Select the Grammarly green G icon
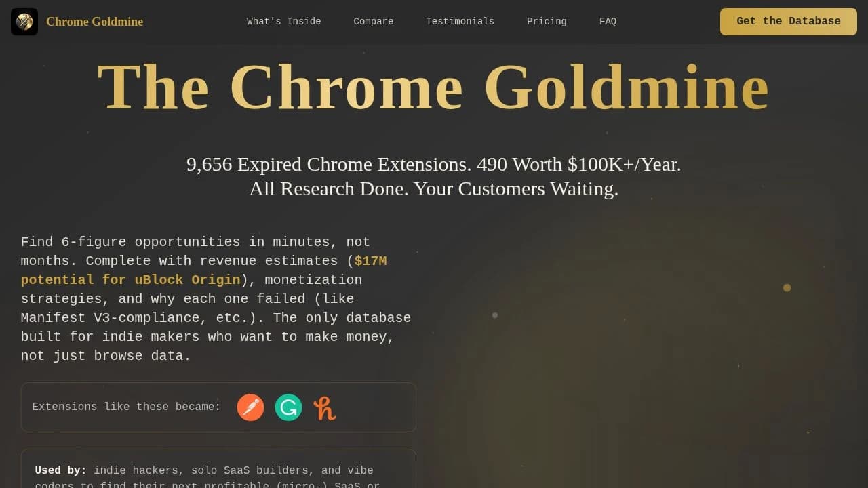The width and height of the screenshot is (868, 488). coord(288,407)
